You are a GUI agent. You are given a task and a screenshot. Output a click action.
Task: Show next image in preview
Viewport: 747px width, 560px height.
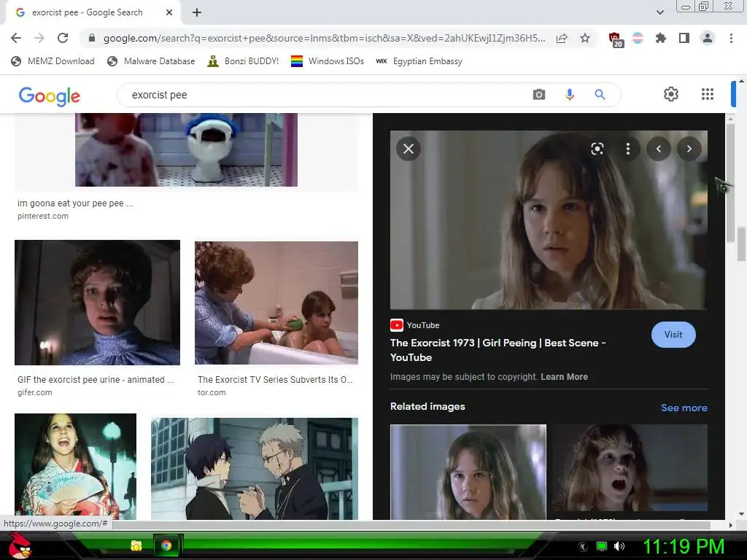point(689,149)
